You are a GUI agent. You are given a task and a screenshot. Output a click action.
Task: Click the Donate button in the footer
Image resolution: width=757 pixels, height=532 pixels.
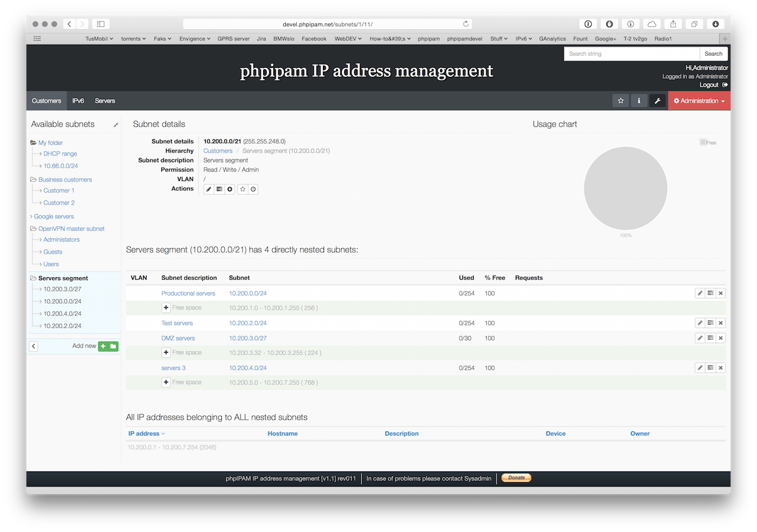click(x=516, y=478)
